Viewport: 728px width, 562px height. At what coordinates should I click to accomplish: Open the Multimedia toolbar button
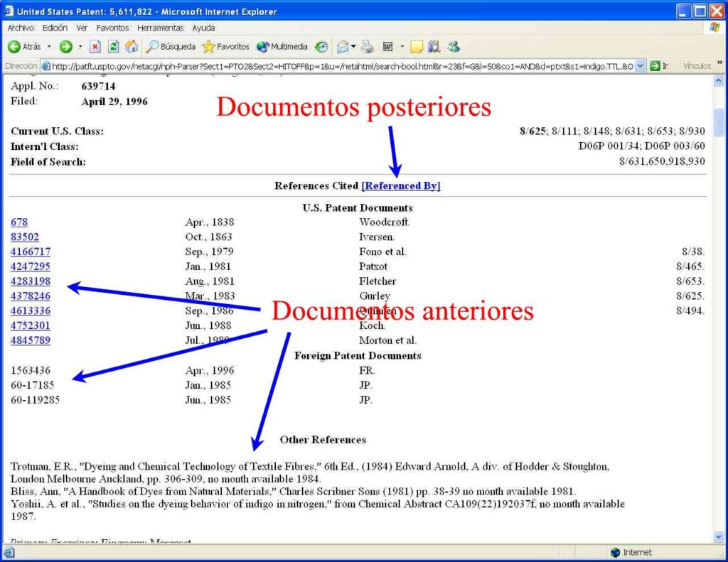[x=282, y=46]
